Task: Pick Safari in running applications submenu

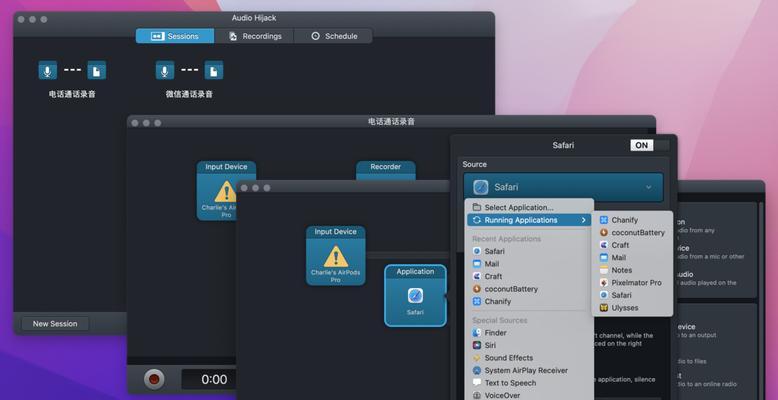Action: (634, 295)
